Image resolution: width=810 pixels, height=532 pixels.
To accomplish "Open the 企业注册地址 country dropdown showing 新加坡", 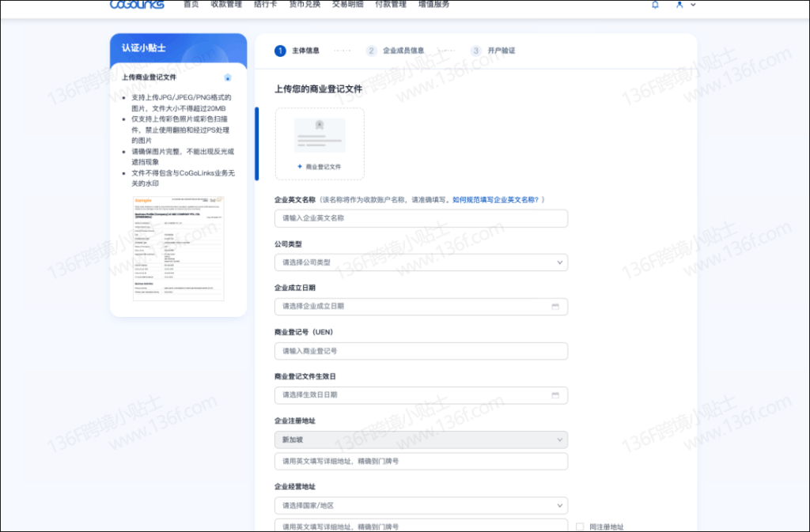I will [421, 440].
